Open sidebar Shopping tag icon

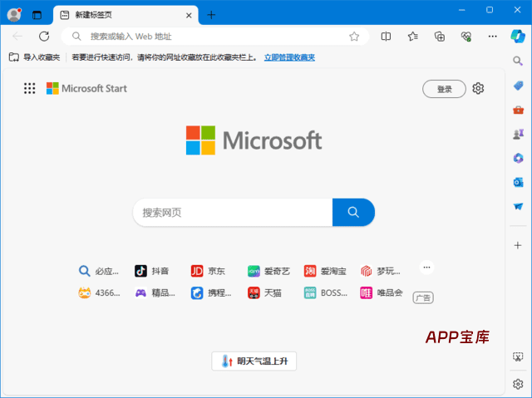(x=518, y=86)
